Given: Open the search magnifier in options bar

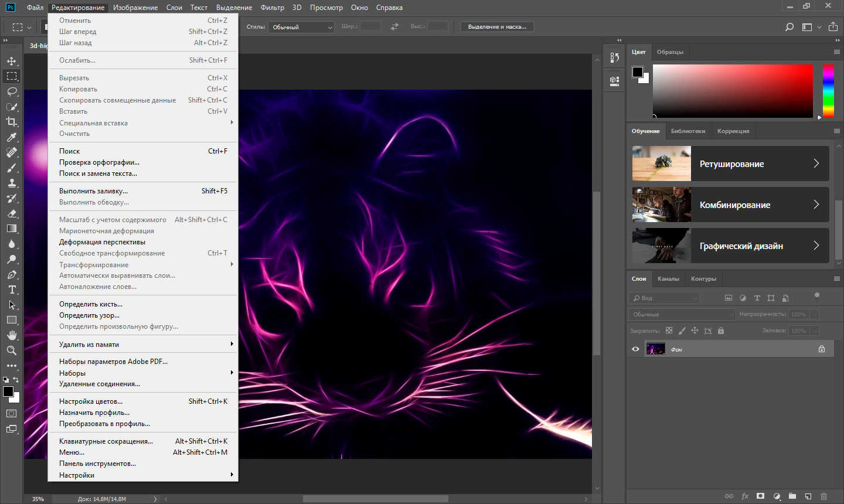Looking at the screenshot, I should 789,27.
